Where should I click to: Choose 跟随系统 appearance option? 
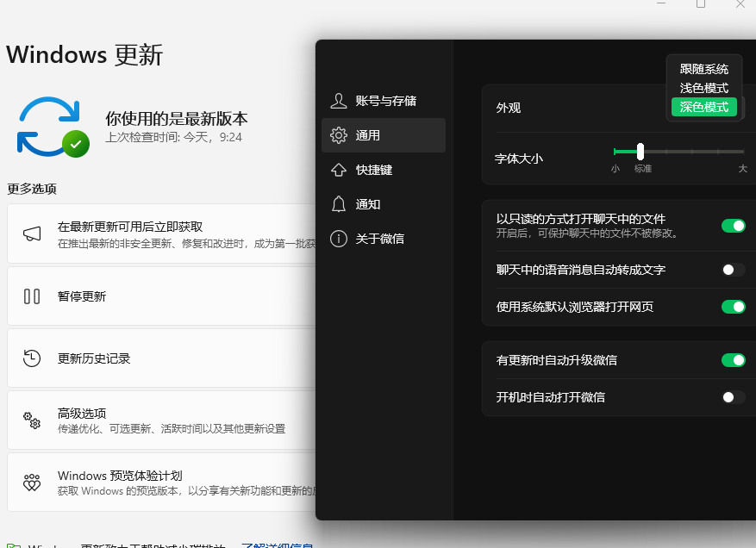[704, 69]
